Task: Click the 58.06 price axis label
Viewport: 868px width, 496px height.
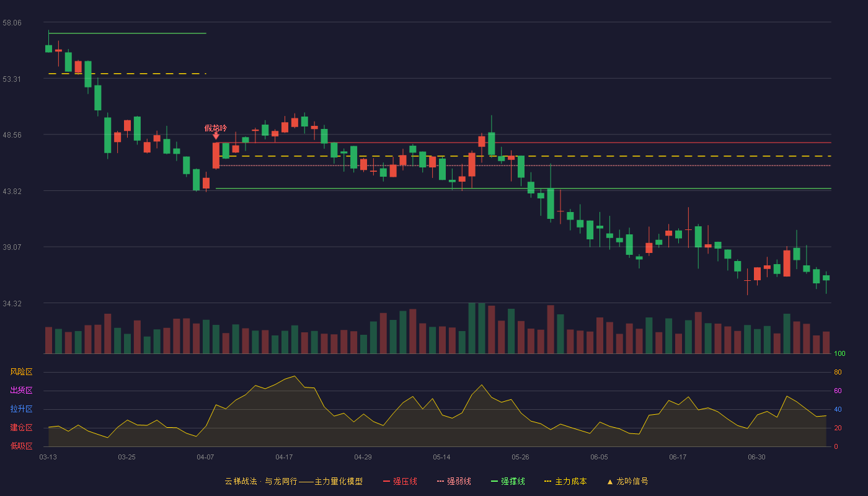Action: coord(12,22)
